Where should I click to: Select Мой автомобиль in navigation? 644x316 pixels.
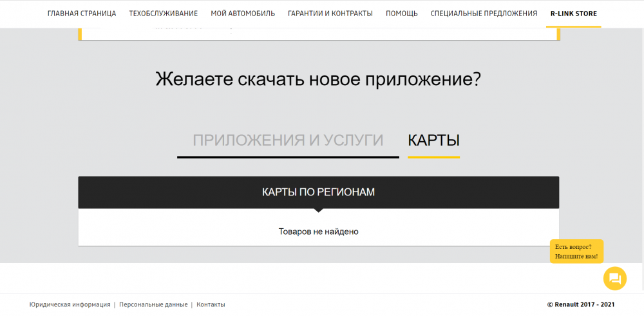pyautogui.click(x=243, y=14)
